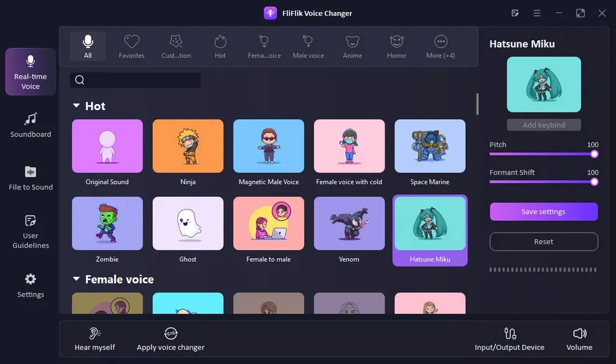Viewport: 616px width, 364px height.
Task: Click the search magnifier icon
Action: coord(80,80)
